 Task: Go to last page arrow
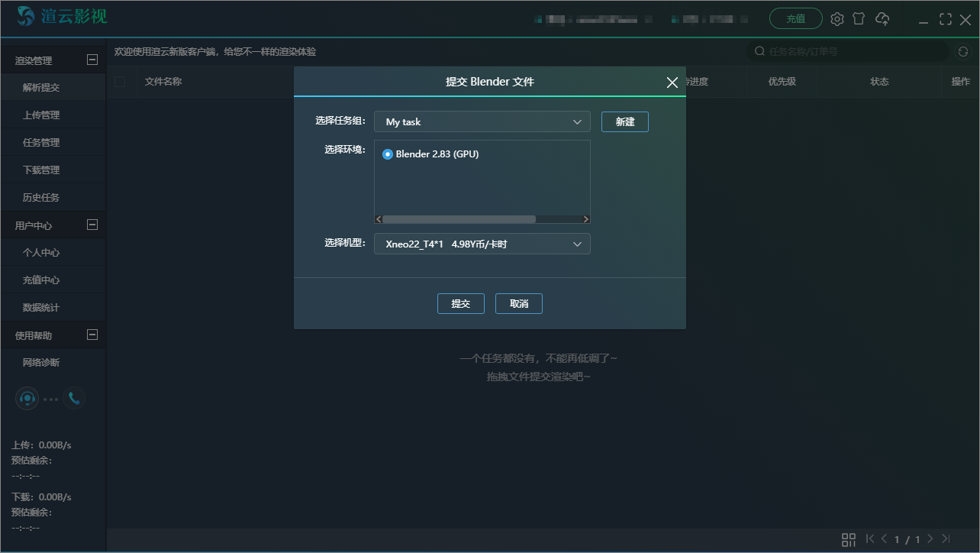[x=946, y=539]
